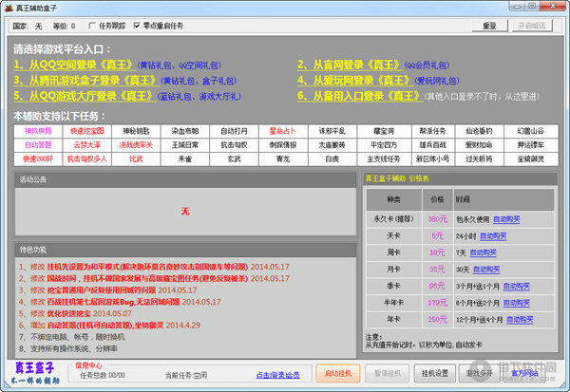This screenshot has width=570, height=392.
Task: Select the 青龙 task cell
Action: coord(283,159)
